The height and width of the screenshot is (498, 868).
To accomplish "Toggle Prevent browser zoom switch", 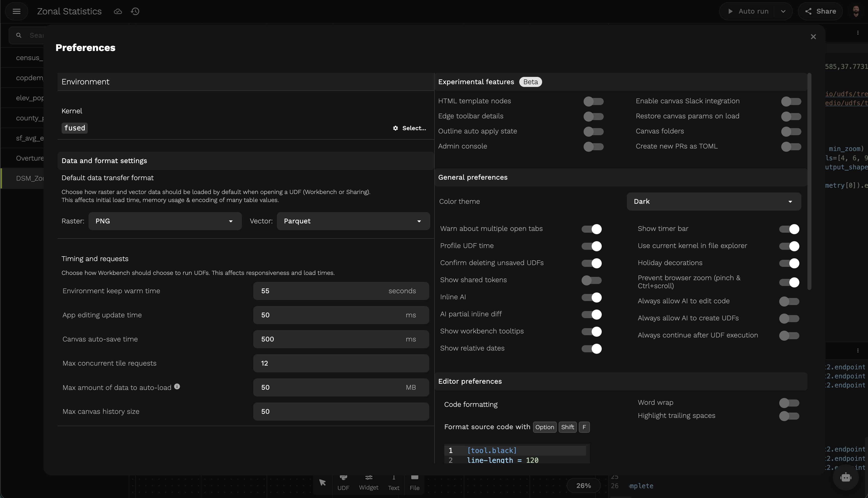I will click(789, 282).
